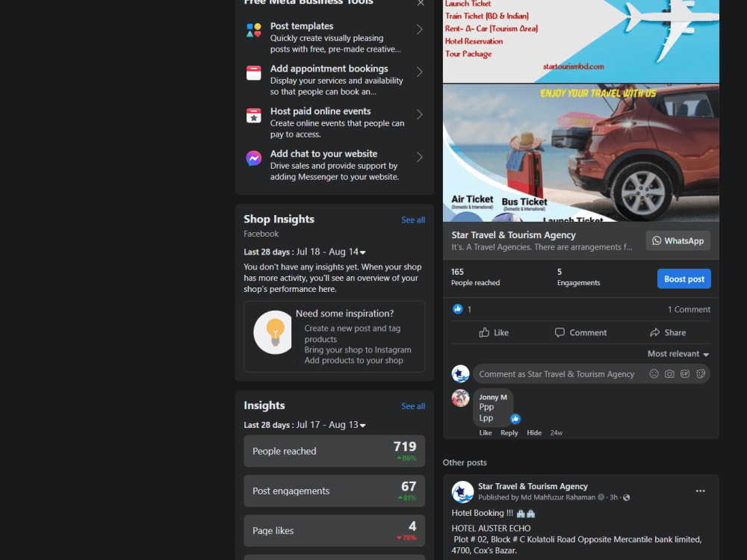Open See all in Insights panel

(x=412, y=406)
